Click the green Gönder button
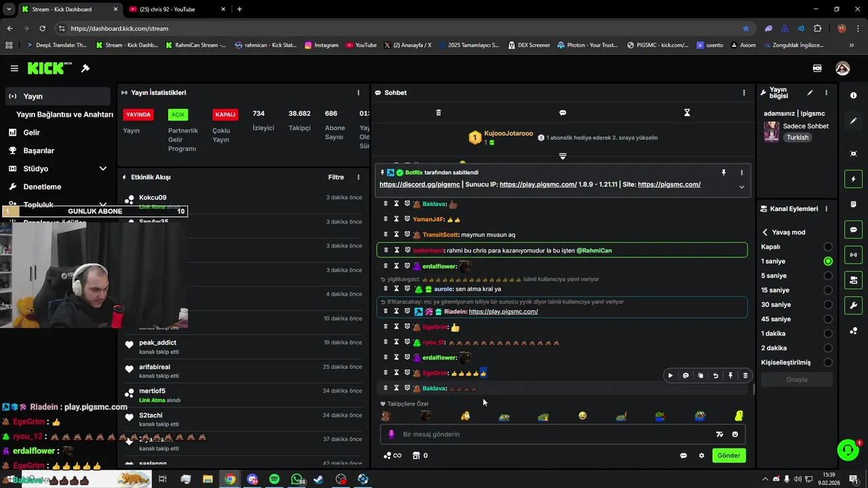868x488 pixels. point(729,455)
